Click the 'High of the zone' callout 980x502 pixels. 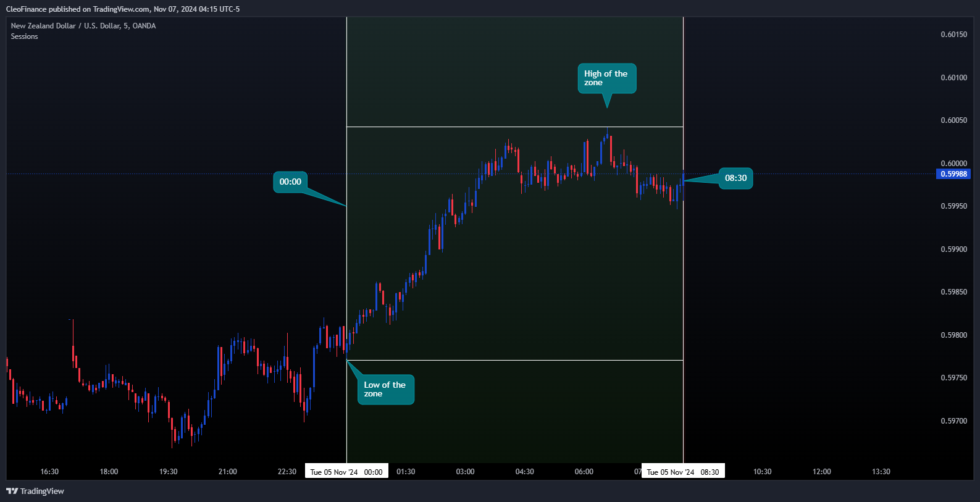click(607, 78)
